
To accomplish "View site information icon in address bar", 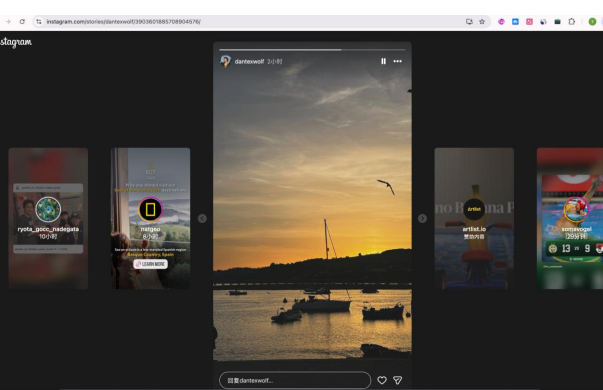I will click(x=38, y=22).
